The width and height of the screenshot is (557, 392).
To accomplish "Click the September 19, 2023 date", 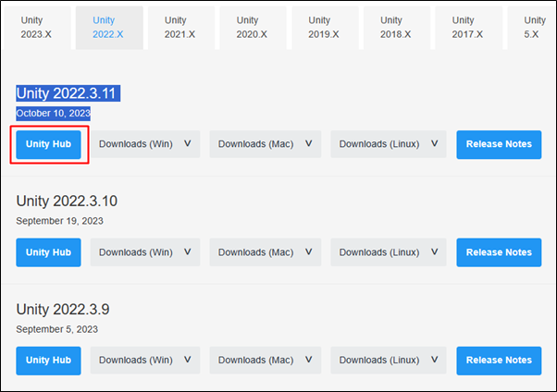I will (59, 221).
